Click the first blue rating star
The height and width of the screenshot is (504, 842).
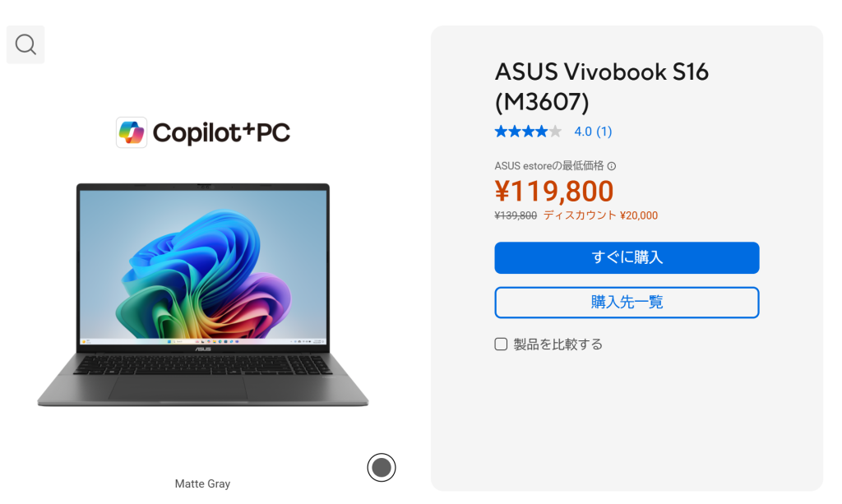pyautogui.click(x=501, y=132)
